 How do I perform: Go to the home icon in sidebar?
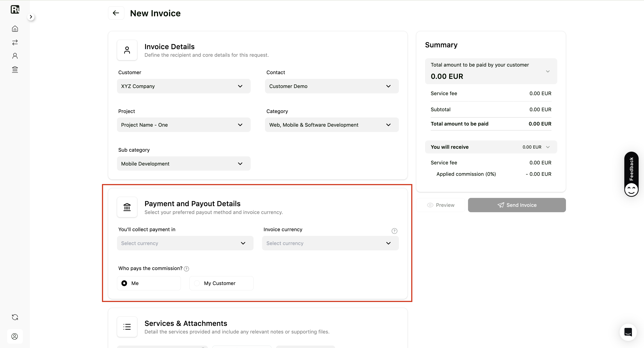15,29
